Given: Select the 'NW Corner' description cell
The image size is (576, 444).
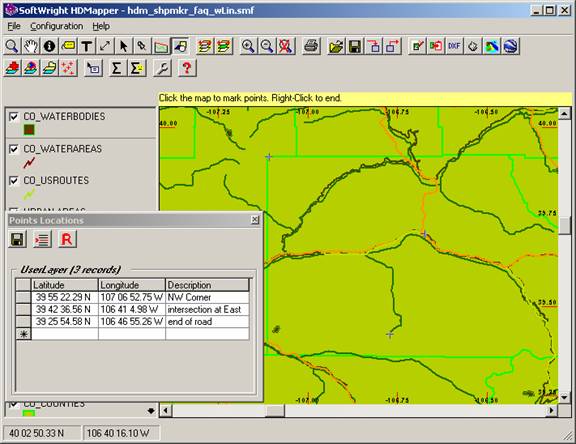Looking at the screenshot, I should 208,297.
